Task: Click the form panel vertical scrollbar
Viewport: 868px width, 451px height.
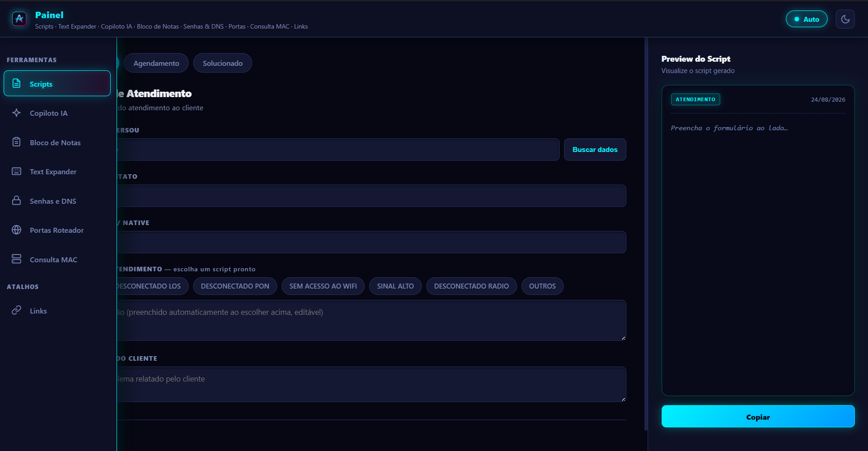Action: (646, 233)
